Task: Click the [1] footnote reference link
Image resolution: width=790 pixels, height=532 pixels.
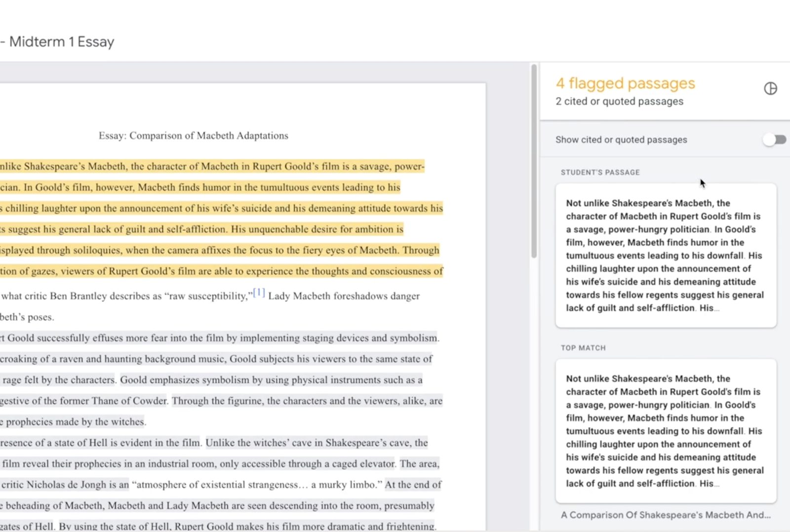Action: (x=259, y=293)
